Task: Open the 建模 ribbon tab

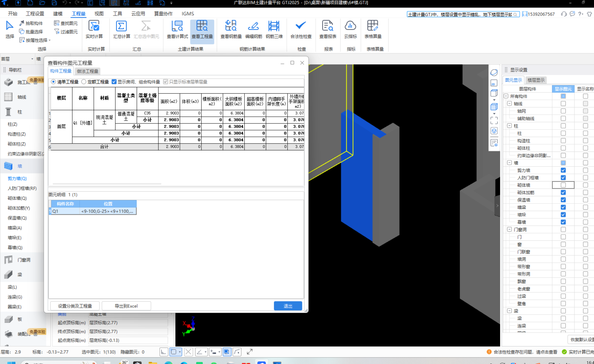Action: point(58,14)
